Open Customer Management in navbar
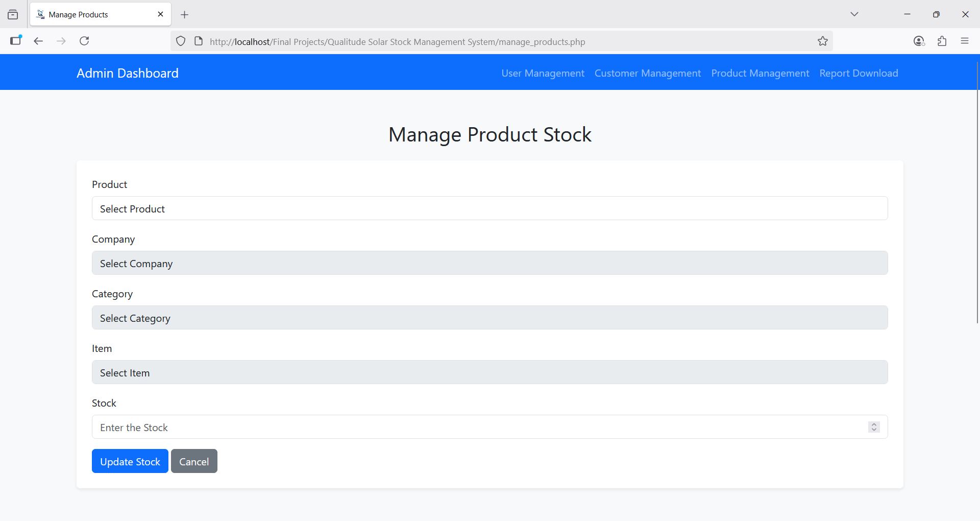980x521 pixels. [647, 73]
